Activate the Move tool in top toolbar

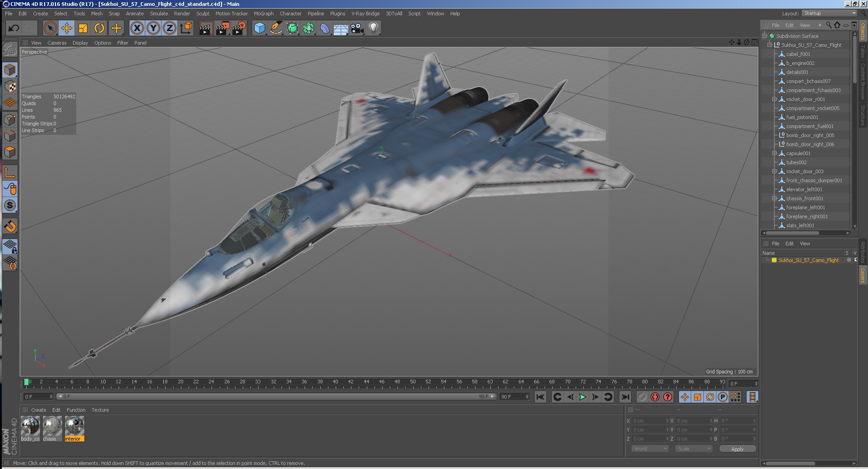67,28
